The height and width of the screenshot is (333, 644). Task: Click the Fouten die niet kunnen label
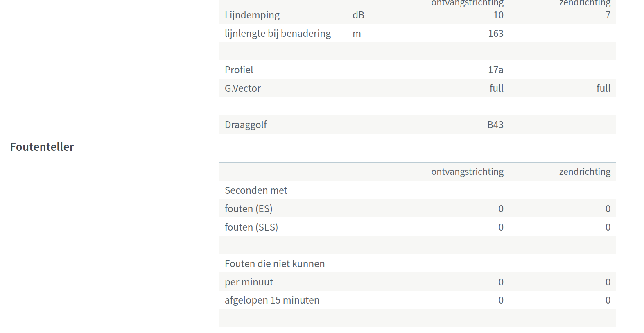[x=275, y=264]
